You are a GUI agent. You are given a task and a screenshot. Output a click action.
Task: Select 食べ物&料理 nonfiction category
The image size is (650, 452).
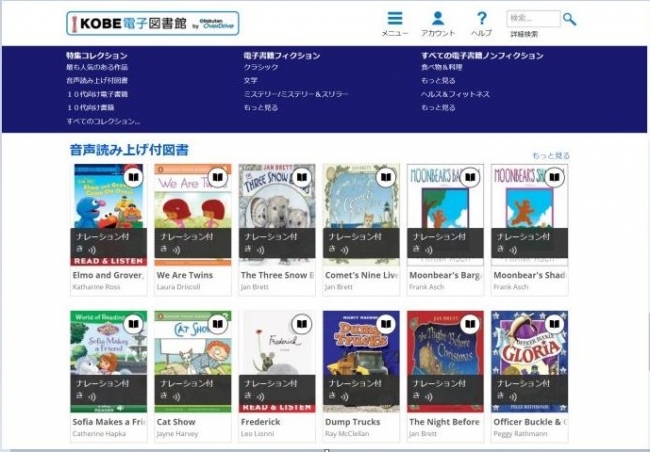(x=441, y=67)
